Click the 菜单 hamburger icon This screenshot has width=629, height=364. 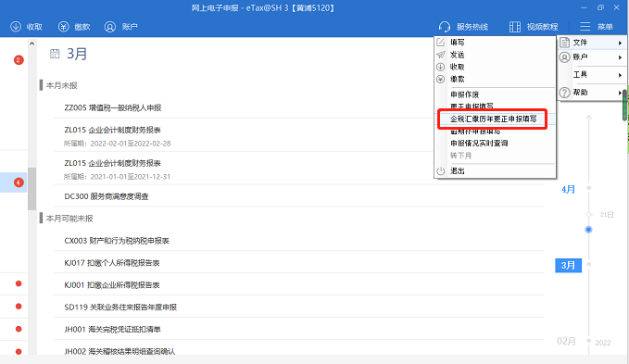click(x=585, y=27)
